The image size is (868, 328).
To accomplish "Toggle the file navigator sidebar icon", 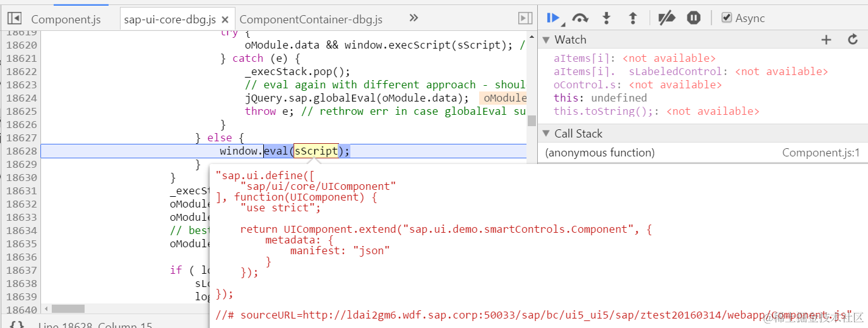I will point(15,19).
